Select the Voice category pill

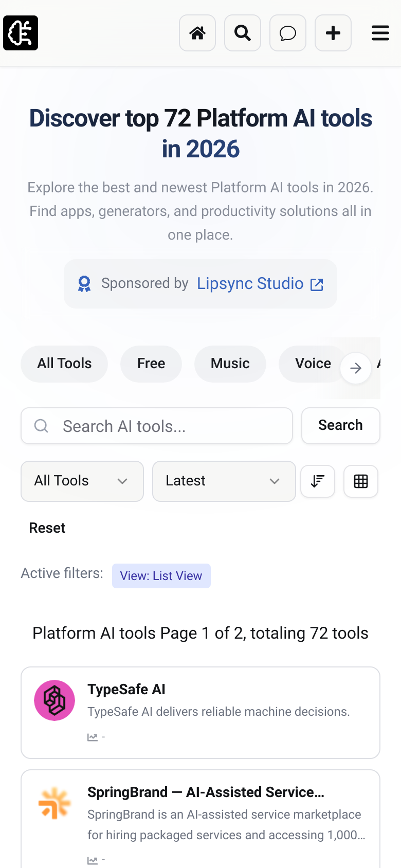click(x=313, y=364)
